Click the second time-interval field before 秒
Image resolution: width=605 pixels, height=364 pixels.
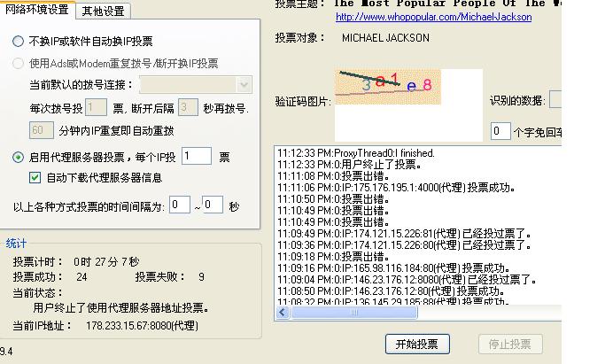[x=213, y=205]
